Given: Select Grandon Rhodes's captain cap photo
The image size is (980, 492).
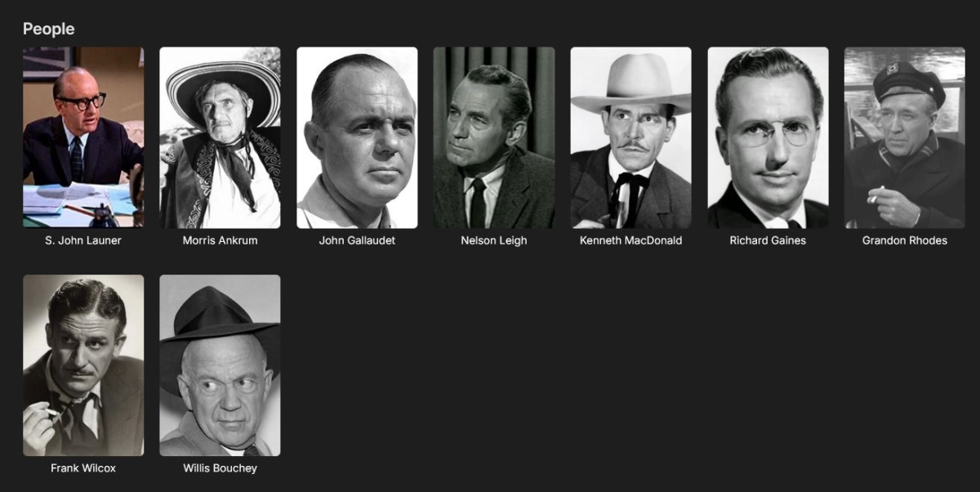Looking at the screenshot, I should [905, 137].
